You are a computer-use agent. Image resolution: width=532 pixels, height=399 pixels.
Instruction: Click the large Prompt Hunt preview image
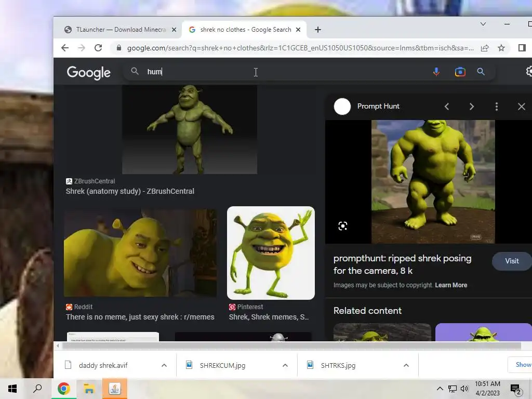pos(433,181)
